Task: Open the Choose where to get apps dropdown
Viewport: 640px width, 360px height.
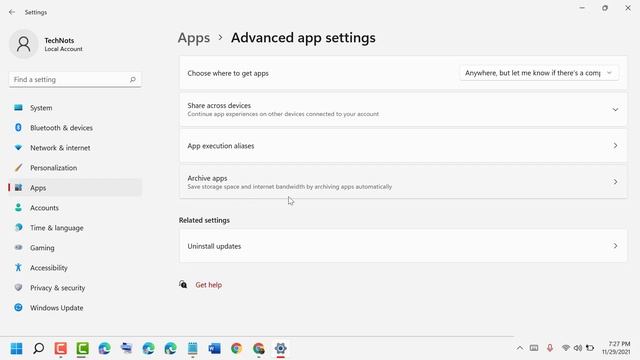Action: pos(539,73)
